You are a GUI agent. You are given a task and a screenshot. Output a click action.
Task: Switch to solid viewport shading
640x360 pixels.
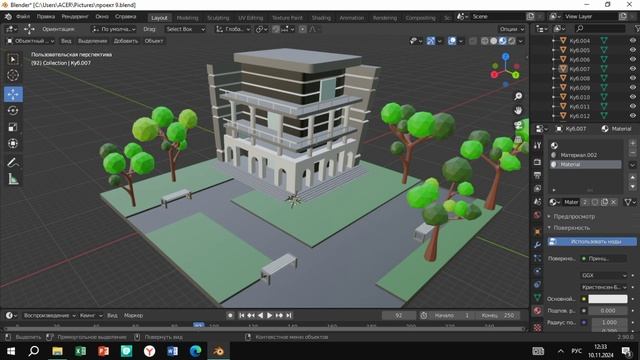pyautogui.click(x=493, y=41)
